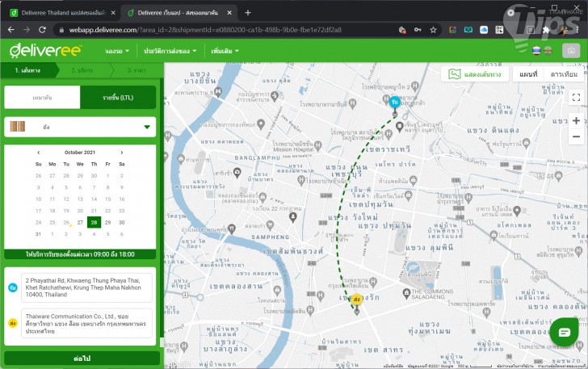588x369 pixels.
Task: Open the saved passwords key icon
Action: 418,30
